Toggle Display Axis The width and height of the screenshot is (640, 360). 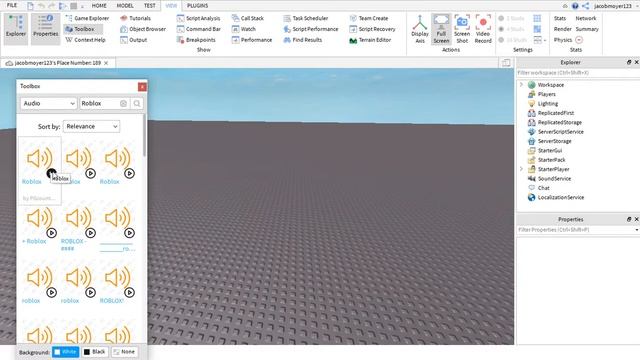(x=420, y=29)
